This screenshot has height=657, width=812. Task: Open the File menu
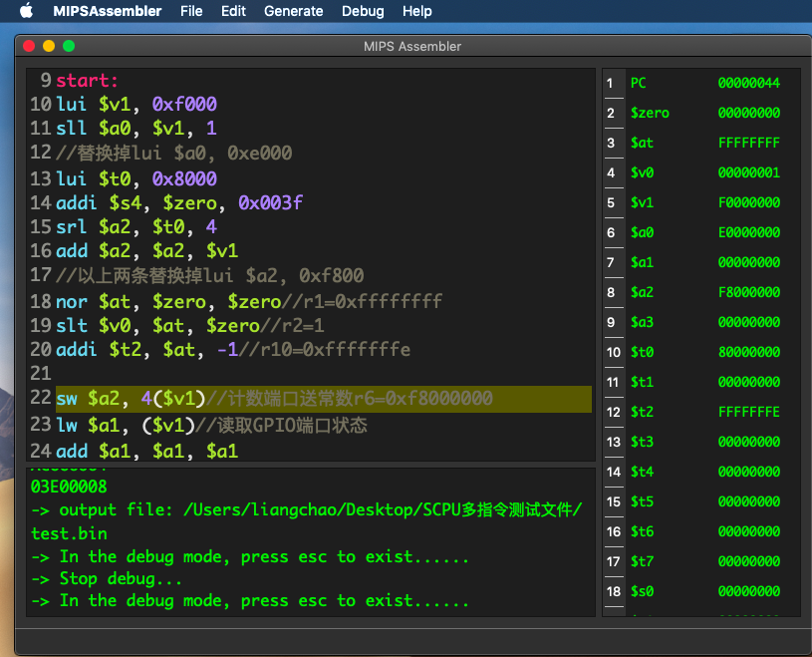(191, 11)
